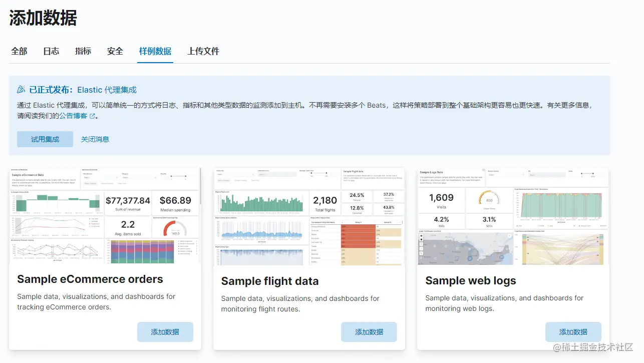The image size is (644, 363).
Task: Open the Sample web logs dashboard thumbnail
Action: [513, 216]
